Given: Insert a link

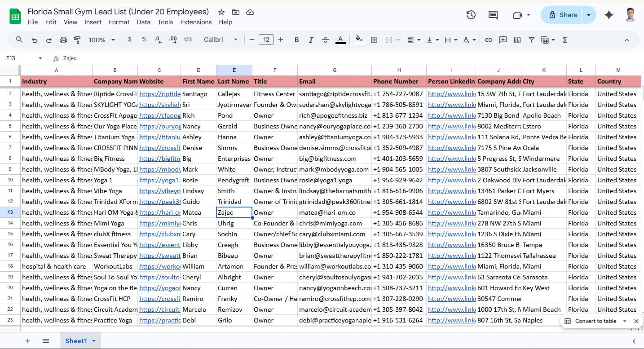Looking at the screenshot, I should (488, 40).
